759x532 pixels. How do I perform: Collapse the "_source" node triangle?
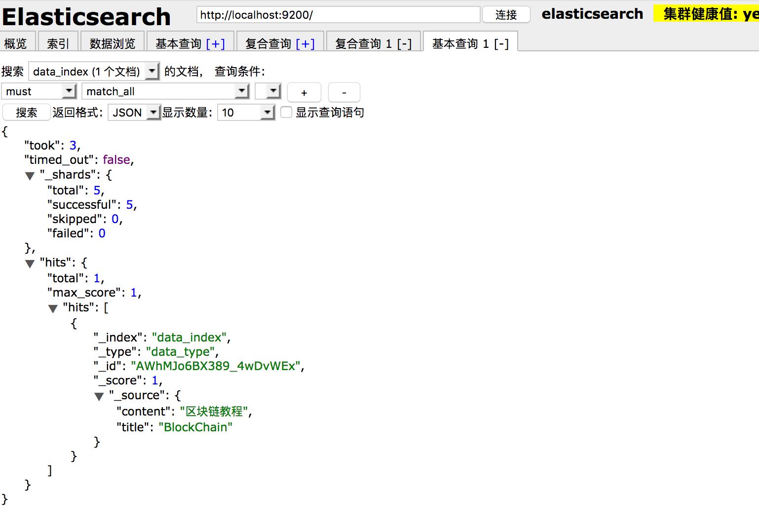coord(99,396)
